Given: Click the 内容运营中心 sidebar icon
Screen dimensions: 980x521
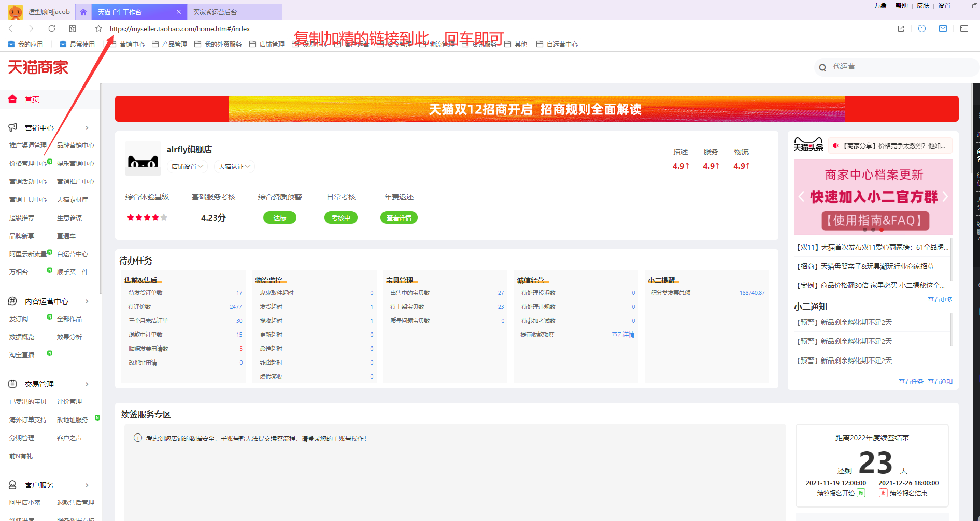Looking at the screenshot, I should click(x=12, y=301).
